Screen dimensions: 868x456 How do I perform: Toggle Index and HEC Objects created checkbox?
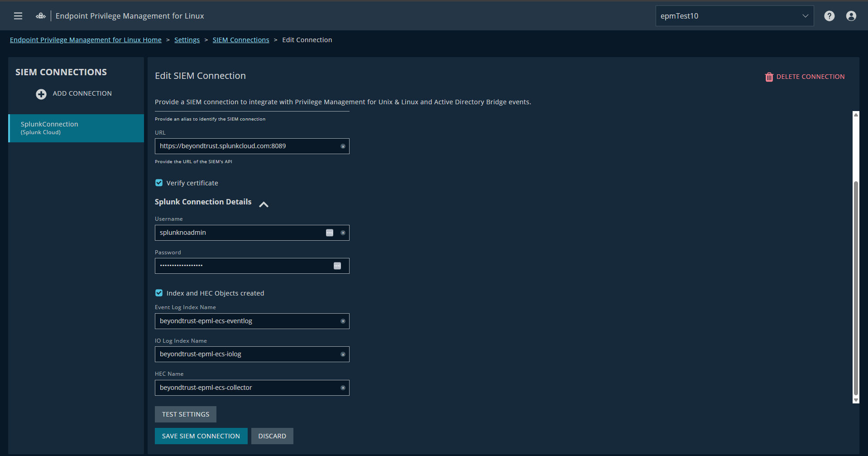coord(159,293)
